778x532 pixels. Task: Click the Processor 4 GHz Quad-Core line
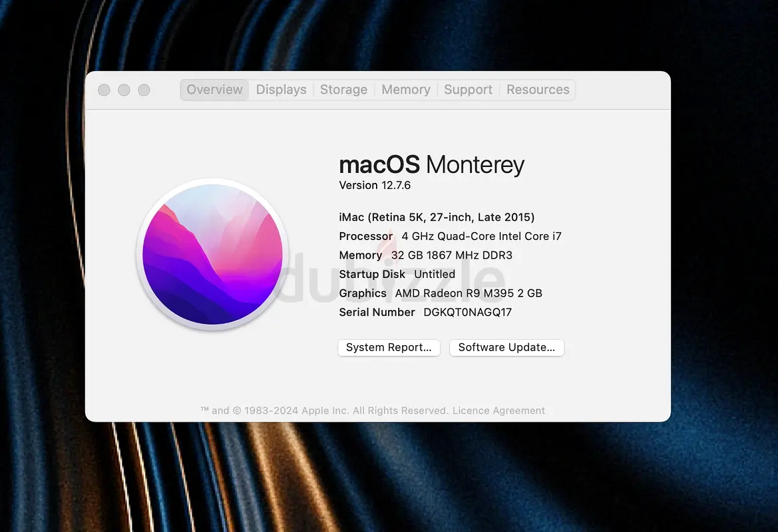pyautogui.click(x=450, y=237)
